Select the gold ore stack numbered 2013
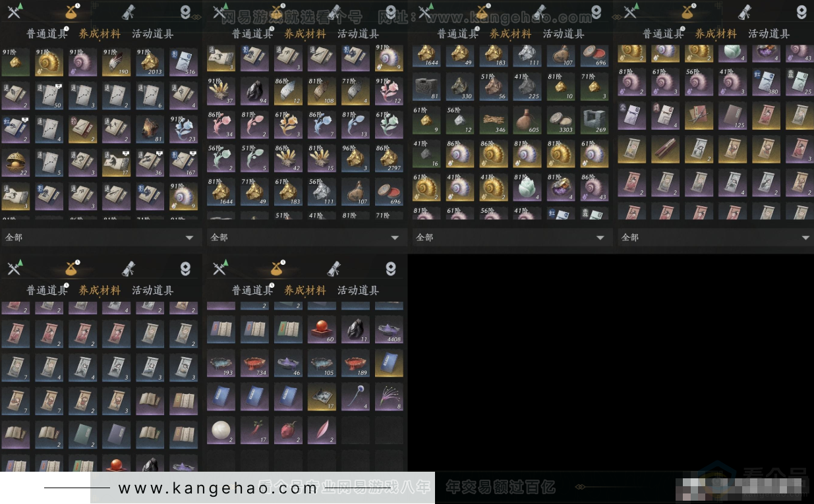814x504 pixels. pos(150,62)
